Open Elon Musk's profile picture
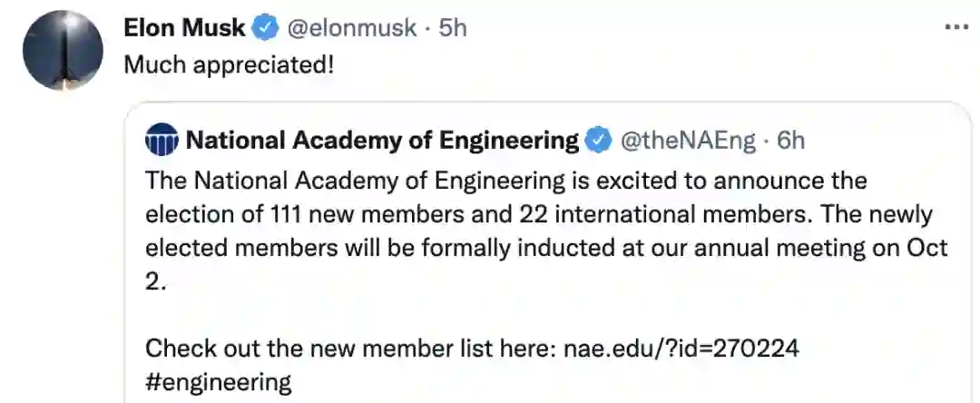Image resolution: width=980 pixels, height=403 pixels. 63,50
